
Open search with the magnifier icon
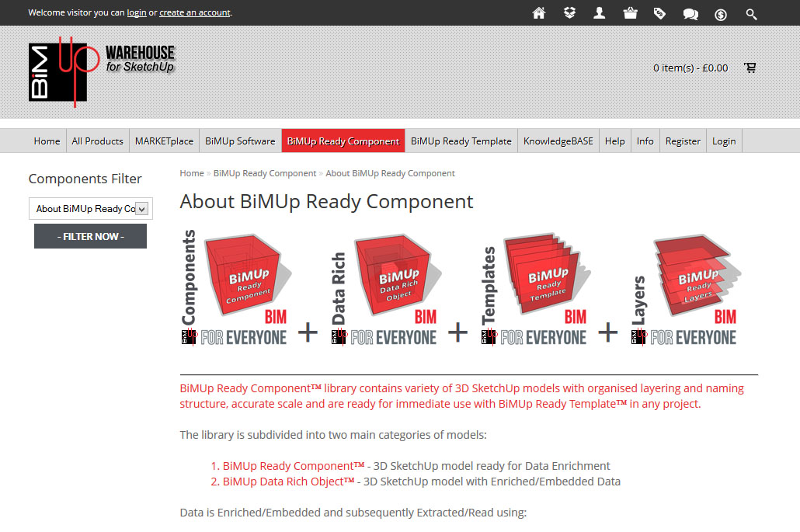click(x=751, y=14)
